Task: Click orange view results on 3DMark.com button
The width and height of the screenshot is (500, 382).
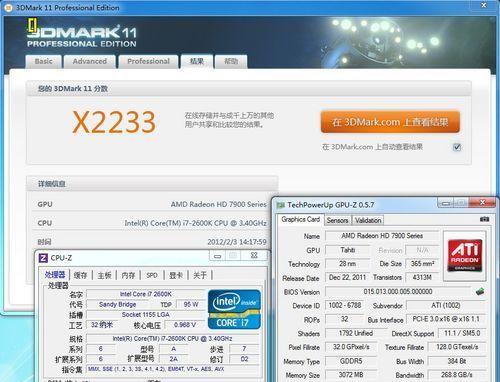Action: (x=390, y=122)
